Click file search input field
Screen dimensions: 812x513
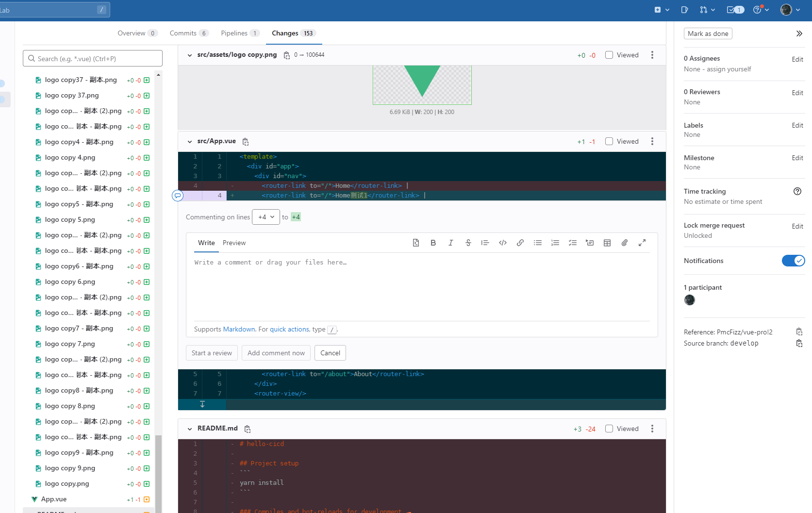point(93,58)
